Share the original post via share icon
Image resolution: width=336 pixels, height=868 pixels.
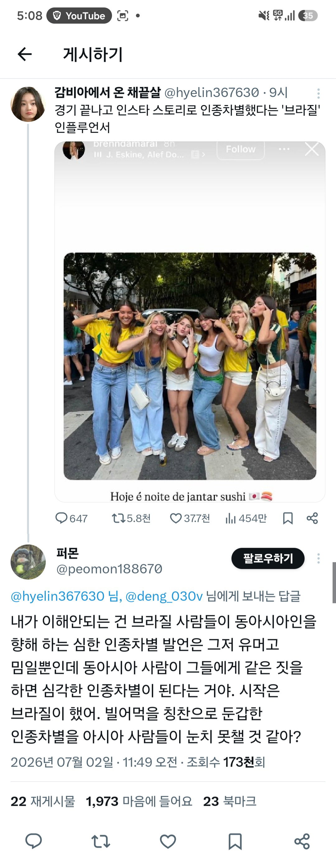coord(312,518)
